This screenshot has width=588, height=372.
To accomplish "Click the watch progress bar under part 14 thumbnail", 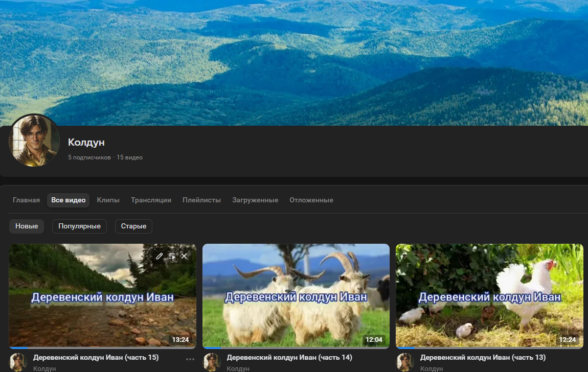I will click(x=296, y=348).
